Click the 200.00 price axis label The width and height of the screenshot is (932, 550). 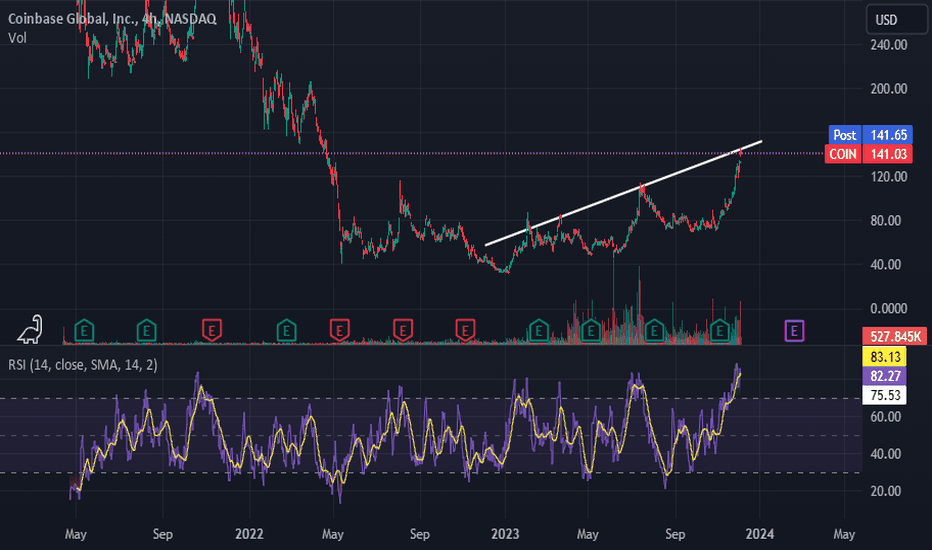coord(889,89)
